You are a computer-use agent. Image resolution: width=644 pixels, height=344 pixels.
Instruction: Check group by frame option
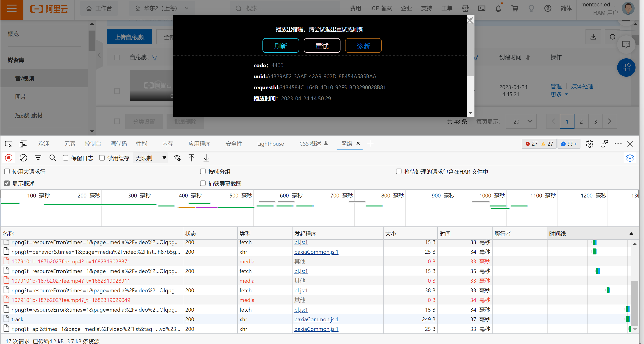(203, 171)
